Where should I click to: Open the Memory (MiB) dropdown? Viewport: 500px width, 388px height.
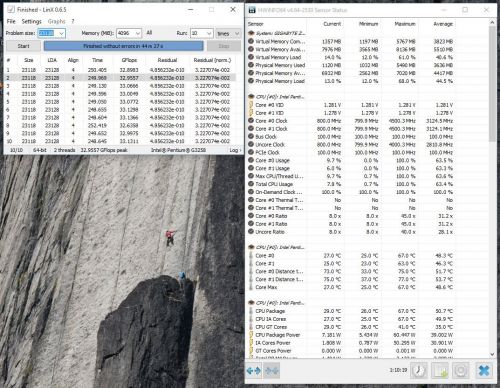(x=137, y=33)
